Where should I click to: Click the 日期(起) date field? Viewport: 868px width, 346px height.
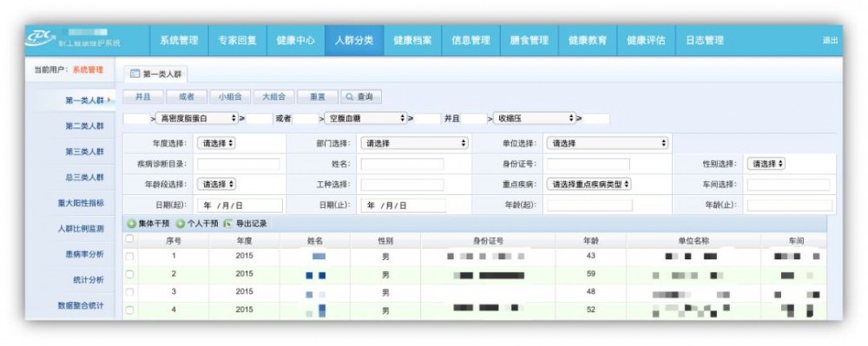(240, 205)
